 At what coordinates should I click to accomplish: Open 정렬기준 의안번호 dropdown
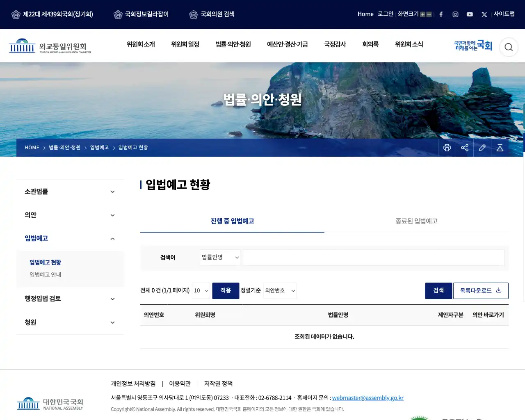tap(280, 290)
